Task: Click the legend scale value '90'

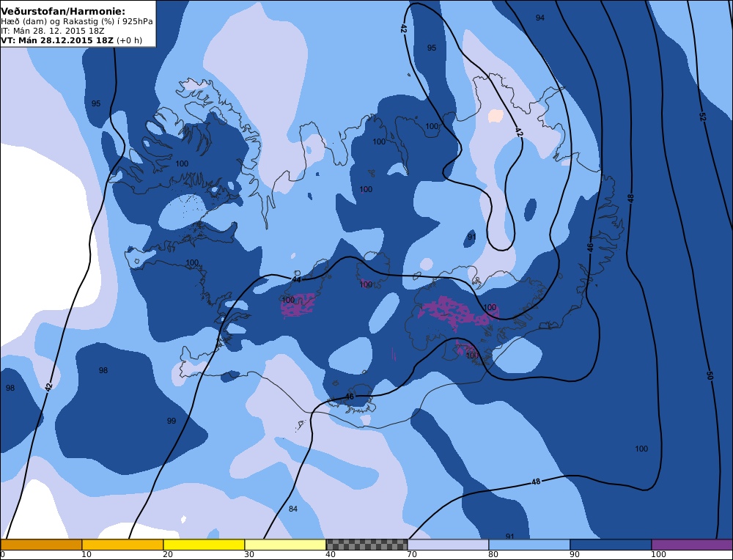Action: [x=574, y=554]
